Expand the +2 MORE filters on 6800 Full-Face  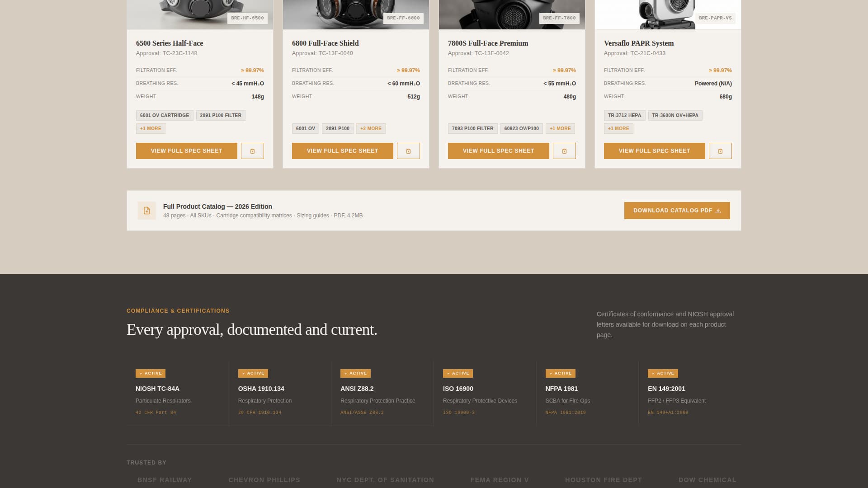click(371, 128)
